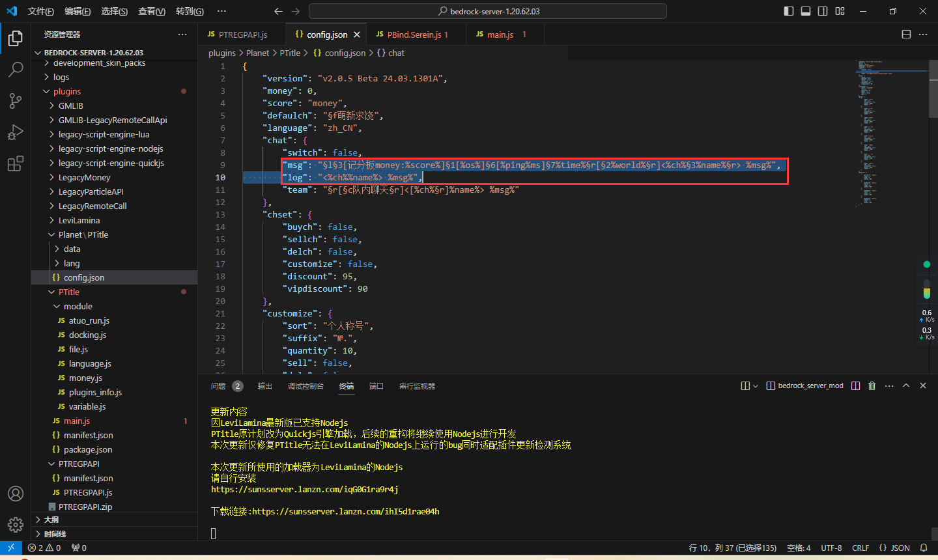938x560 pixels.
Task: Open the Explorer view in activity bar
Action: coord(16,38)
